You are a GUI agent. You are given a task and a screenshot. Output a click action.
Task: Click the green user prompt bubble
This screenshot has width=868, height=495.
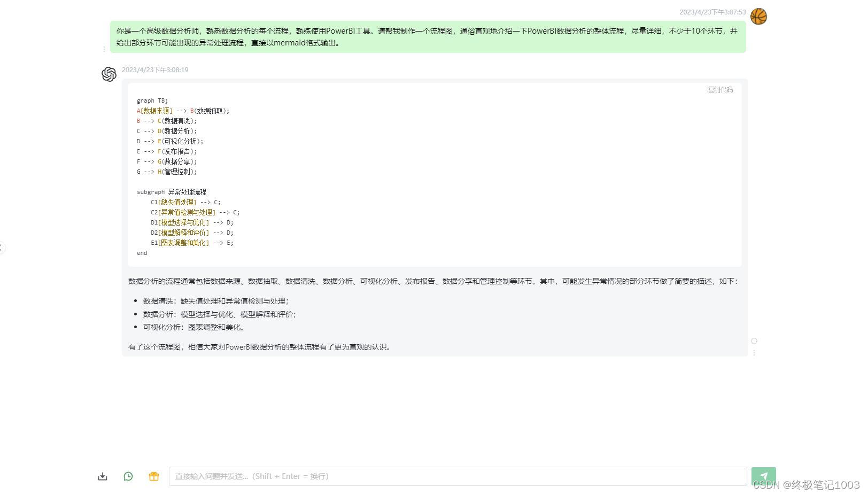(428, 37)
